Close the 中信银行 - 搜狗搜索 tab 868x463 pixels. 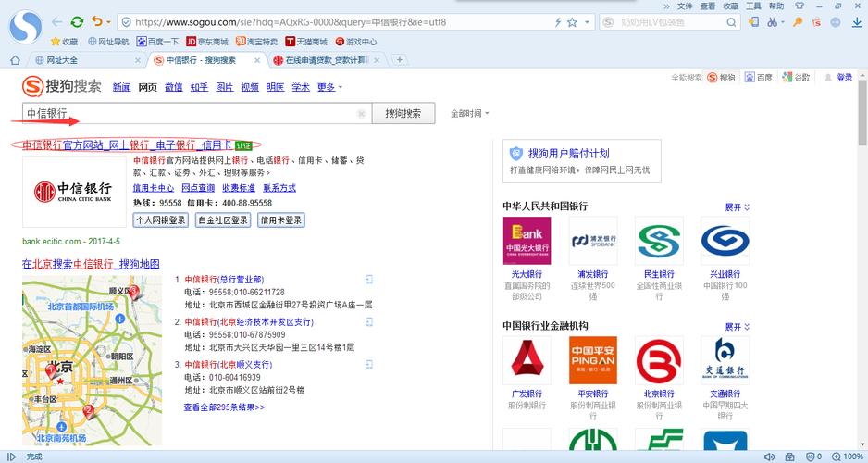pyautogui.click(x=257, y=60)
